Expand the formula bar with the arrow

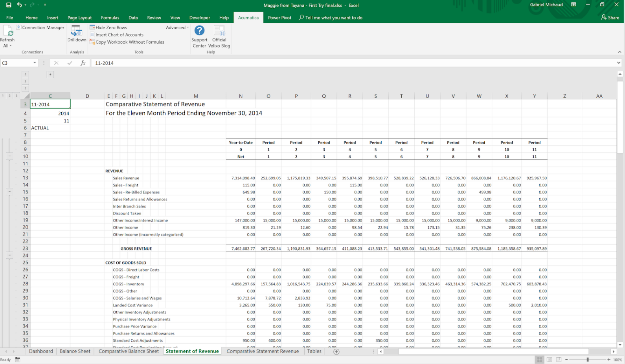[x=619, y=63]
